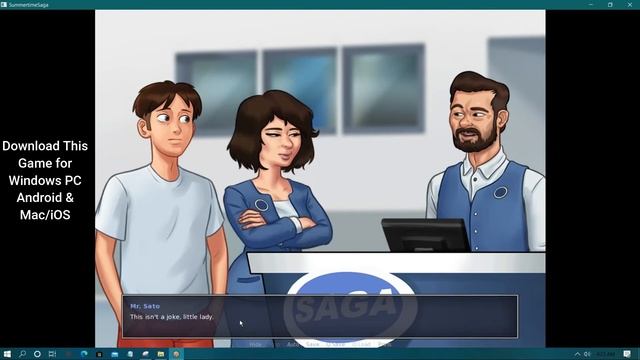Click the Mr. Sato speaker name

(145, 306)
